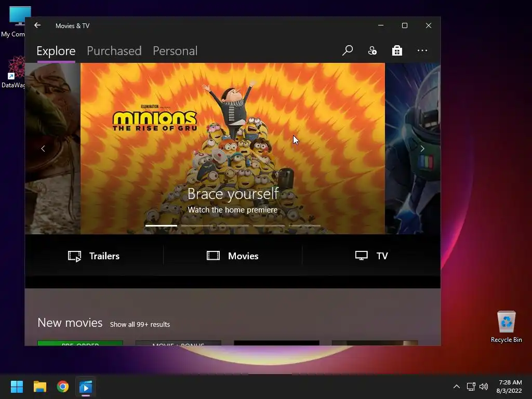This screenshot has height=399, width=532.
Task: Open the Minions The Rise of Gru banner
Action: click(233, 148)
